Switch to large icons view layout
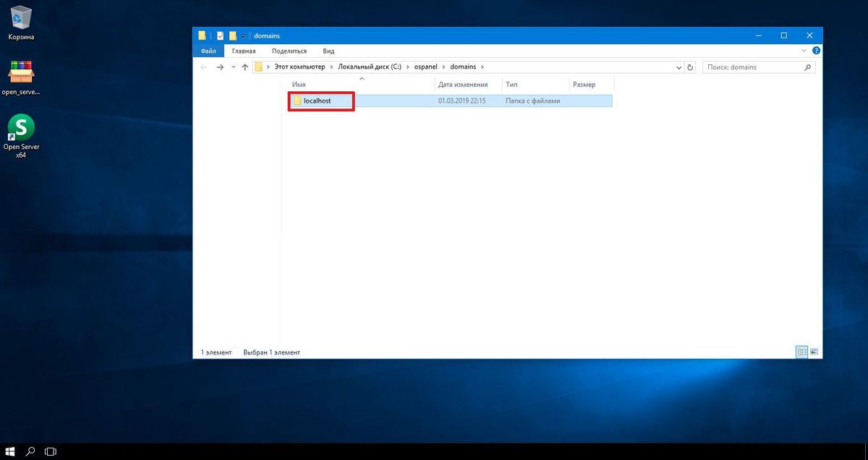 click(x=814, y=352)
